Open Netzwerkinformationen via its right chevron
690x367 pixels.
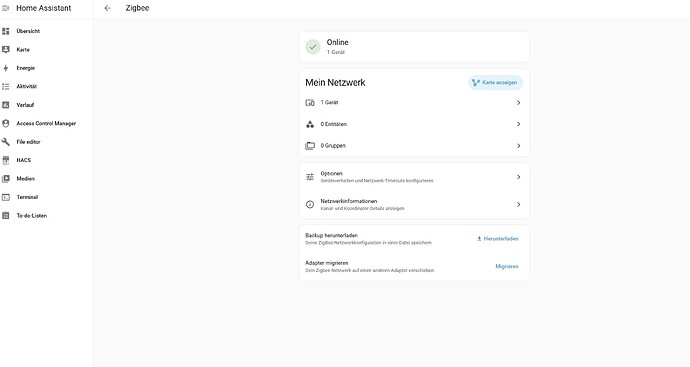[x=518, y=204]
